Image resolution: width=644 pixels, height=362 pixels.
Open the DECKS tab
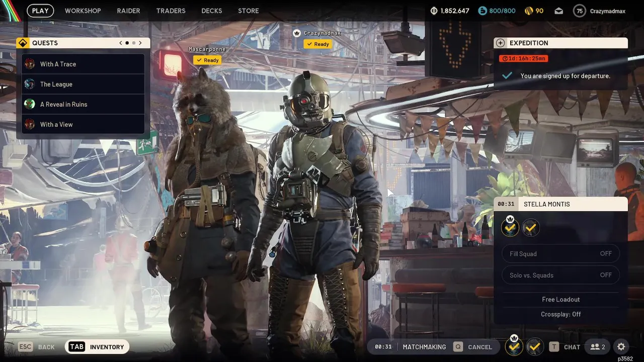click(x=211, y=11)
